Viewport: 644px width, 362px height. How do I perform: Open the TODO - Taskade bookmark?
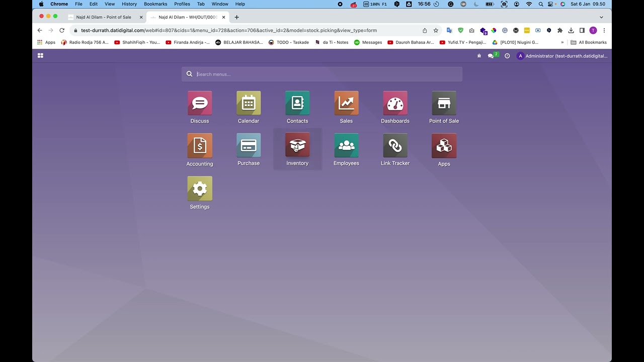[x=289, y=42]
